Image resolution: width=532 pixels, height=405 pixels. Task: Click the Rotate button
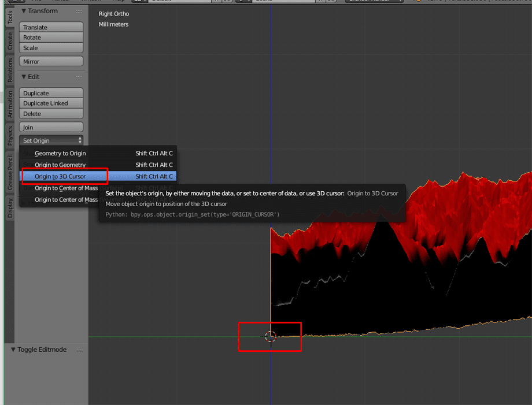coord(51,38)
